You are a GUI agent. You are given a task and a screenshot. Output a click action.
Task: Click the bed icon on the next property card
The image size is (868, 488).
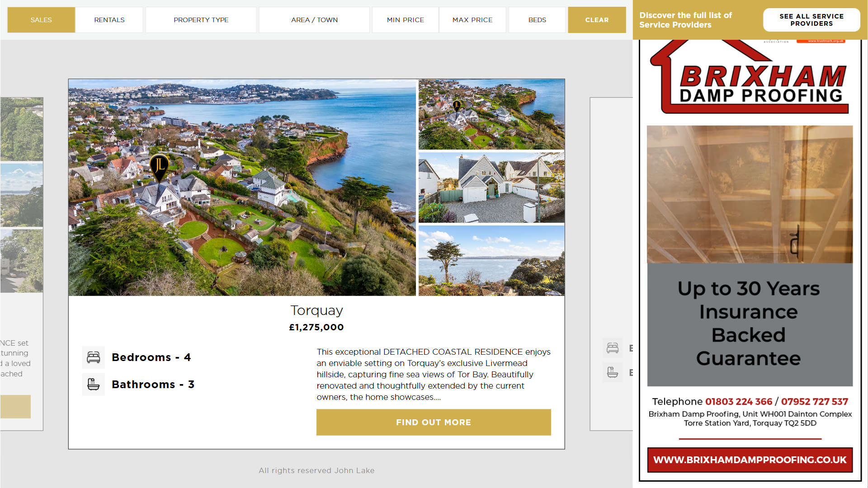[x=613, y=348]
